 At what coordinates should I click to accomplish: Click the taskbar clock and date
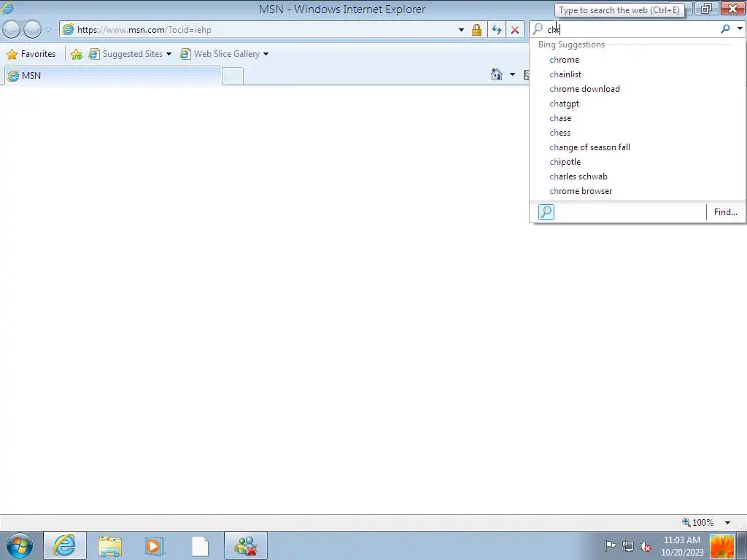[682, 546]
